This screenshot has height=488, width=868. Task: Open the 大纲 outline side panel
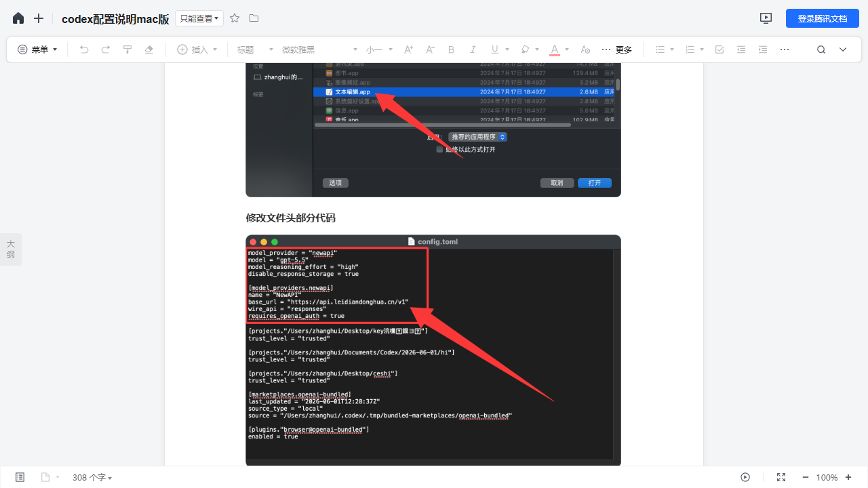(x=11, y=249)
